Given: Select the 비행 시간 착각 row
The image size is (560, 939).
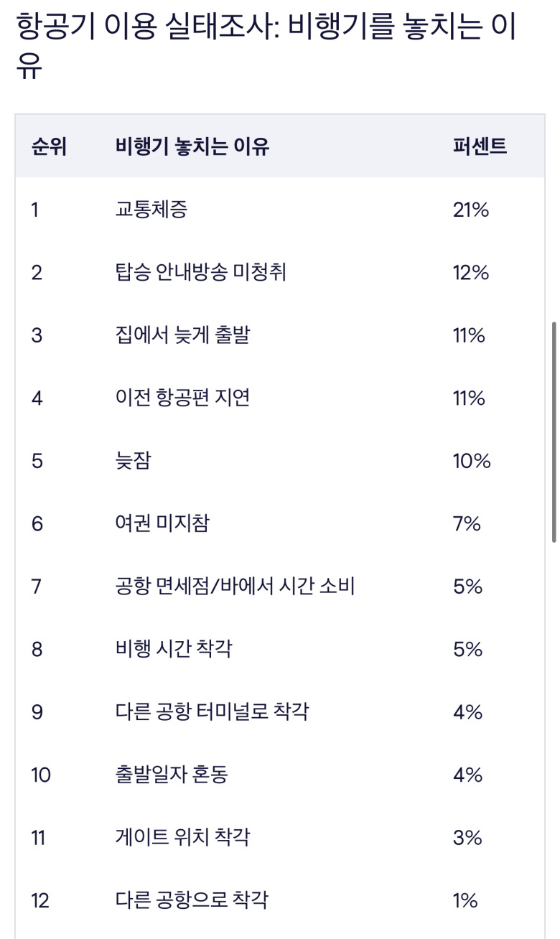Looking at the screenshot, I should (x=173, y=649).
